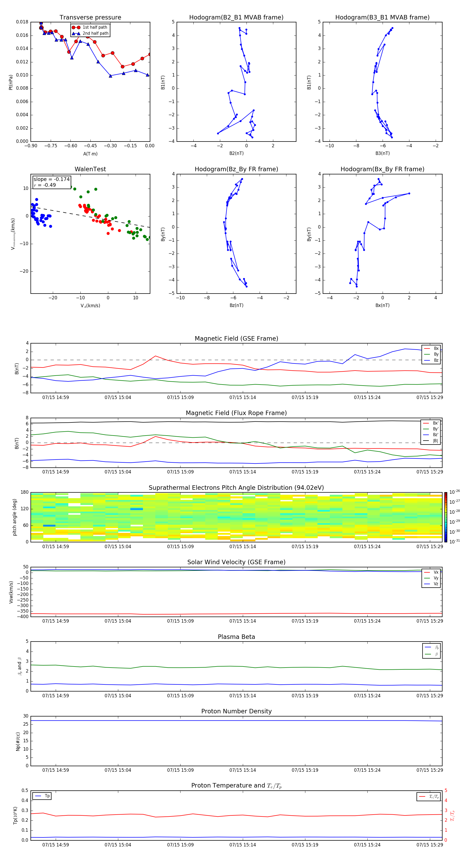Click the 'V_A(km/s)' x-axis label
The height and width of the screenshot is (868, 473).
[x=90, y=306]
